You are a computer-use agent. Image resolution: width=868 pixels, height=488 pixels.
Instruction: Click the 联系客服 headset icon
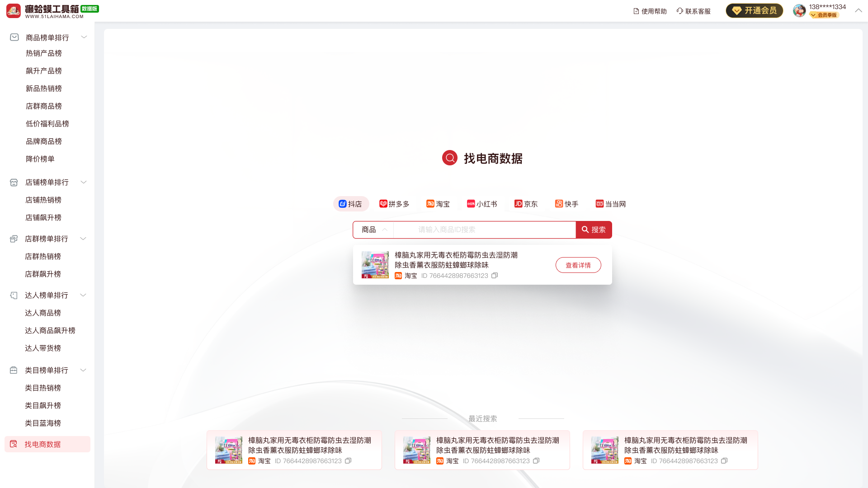pyautogui.click(x=679, y=11)
